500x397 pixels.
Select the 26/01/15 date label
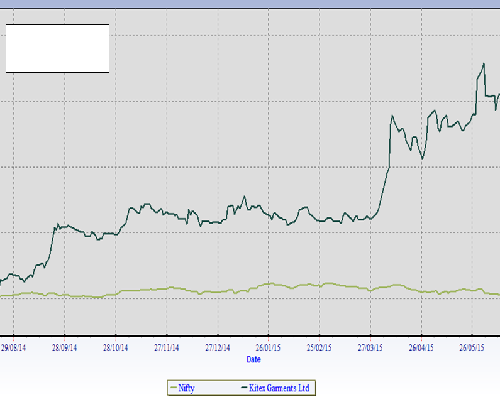point(268,348)
